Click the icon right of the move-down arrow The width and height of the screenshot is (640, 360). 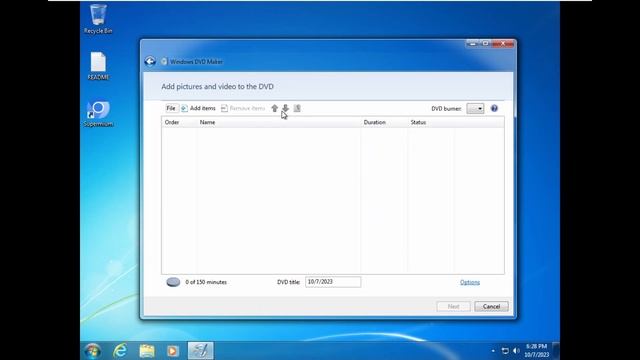[x=297, y=108]
